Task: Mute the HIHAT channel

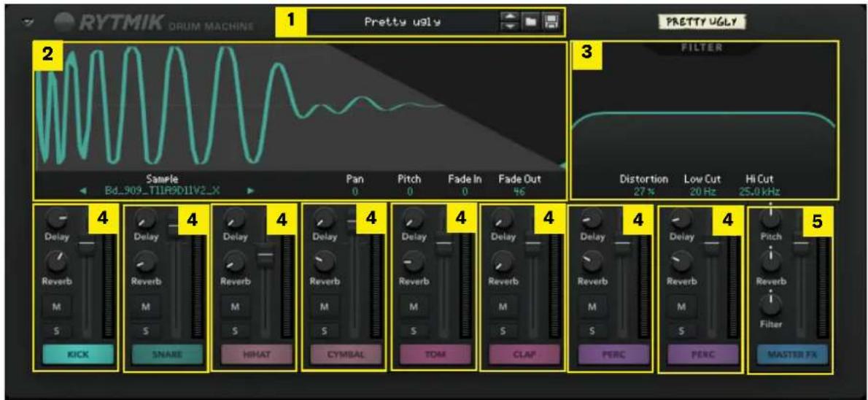Action: pyautogui.click(x=235, y=307)
